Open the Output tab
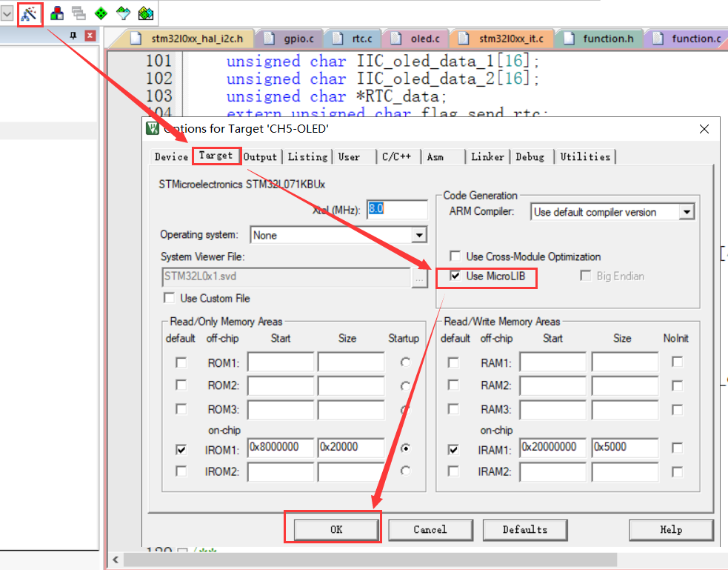Screen dimensions: 728x570 coord(260,157)
